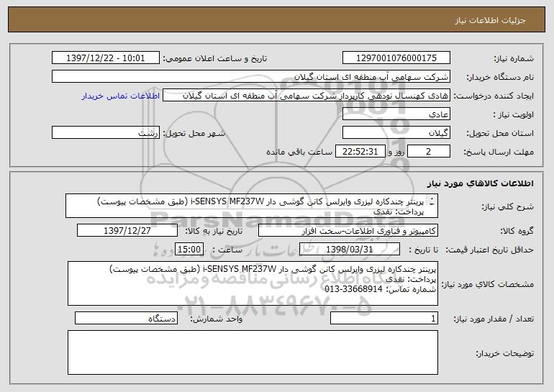
Task: Click the delivery province field گیلان
Action: (396, 132)
